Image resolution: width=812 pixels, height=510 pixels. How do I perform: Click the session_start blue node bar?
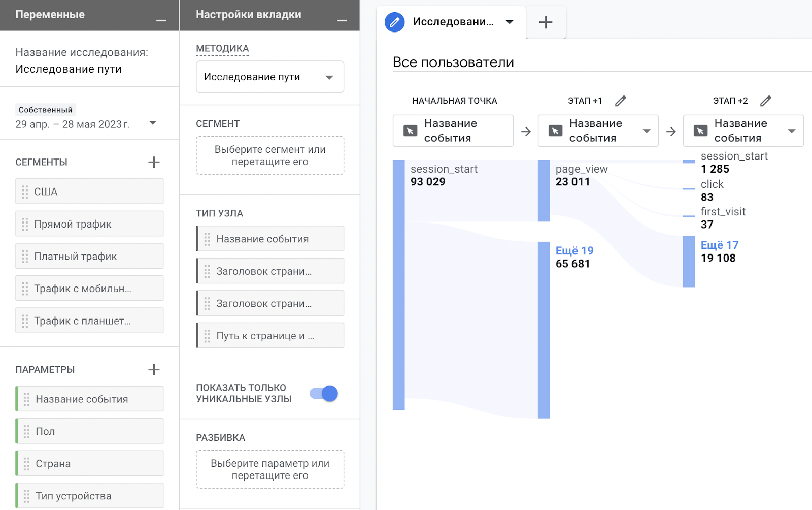click(x=398, y=284)
